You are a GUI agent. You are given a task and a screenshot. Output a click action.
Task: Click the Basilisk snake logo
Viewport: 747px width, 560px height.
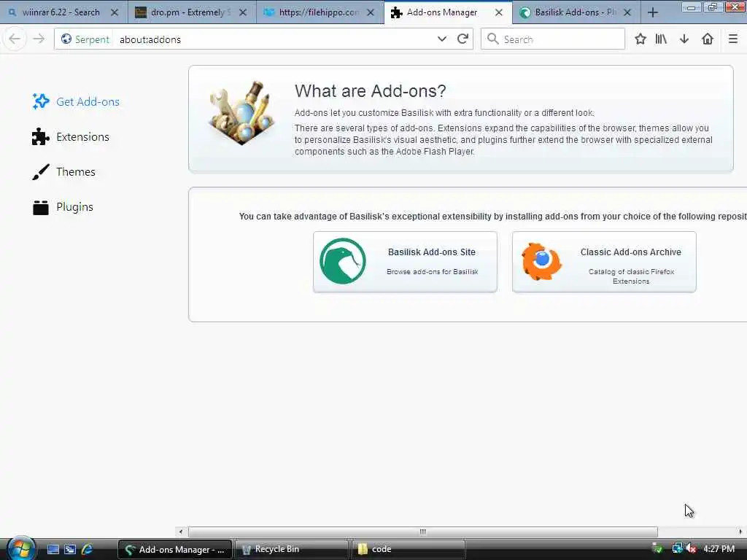343,261
